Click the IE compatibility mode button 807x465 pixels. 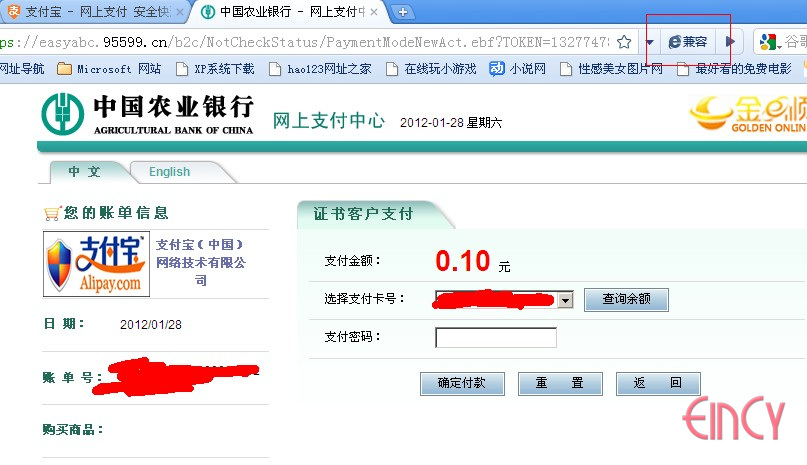point(687,42)
